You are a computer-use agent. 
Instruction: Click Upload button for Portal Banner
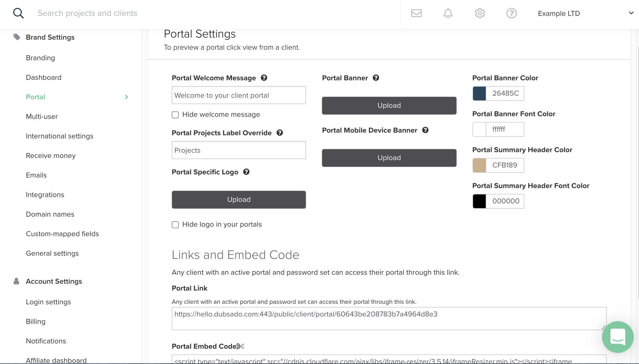[x=389, y=105]
